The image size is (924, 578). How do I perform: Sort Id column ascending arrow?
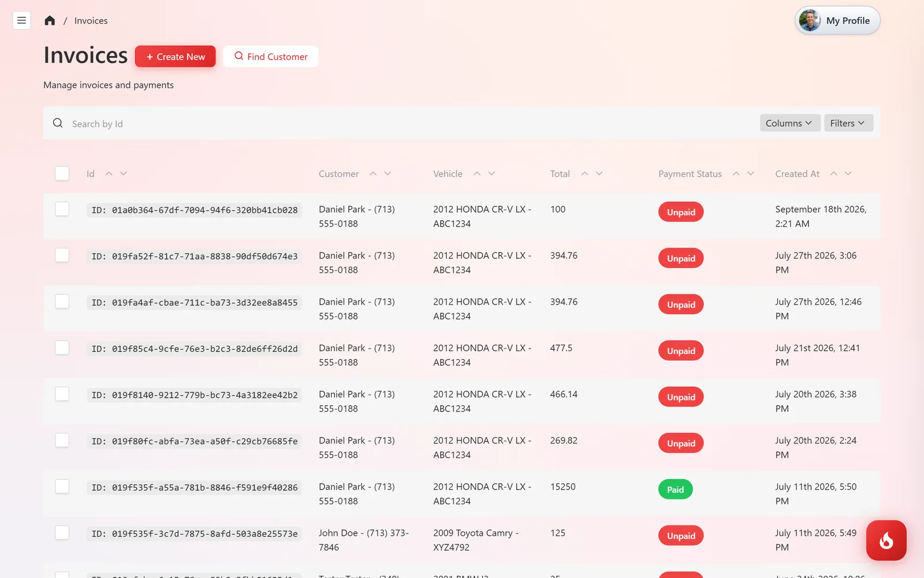tap(109, 173)
